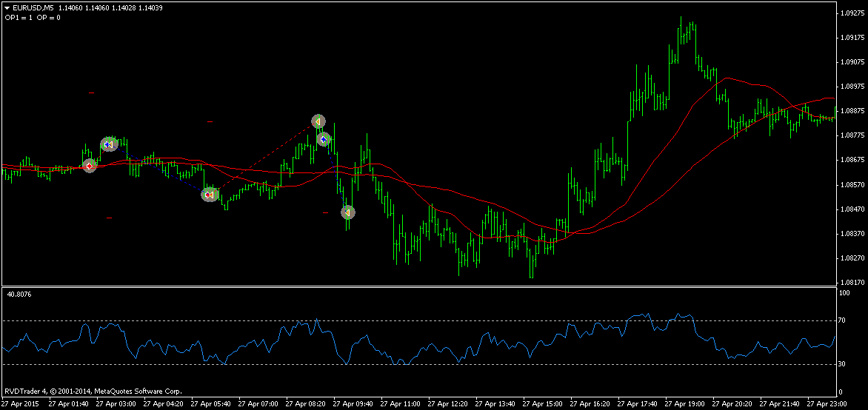This screenshot has height=410, width=868.
Task: Click the topmost yellow close-arrow marker near 08:20
Action: (318, 121)
